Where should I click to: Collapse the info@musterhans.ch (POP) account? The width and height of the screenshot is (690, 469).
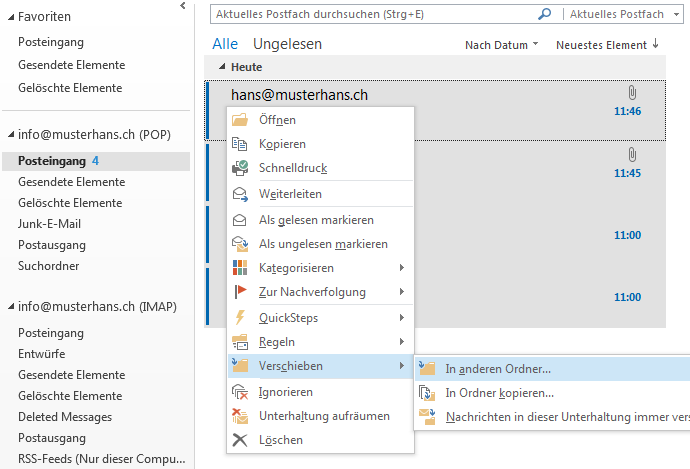(x=9, y=134)
